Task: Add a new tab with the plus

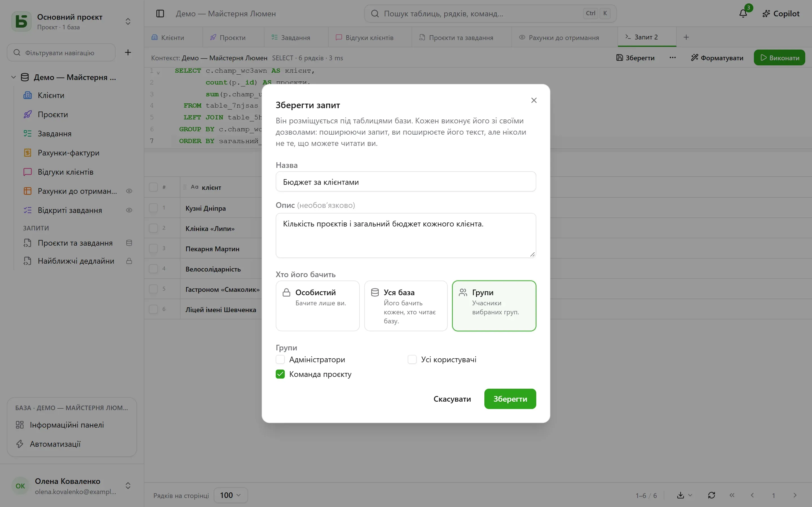Action: 686,37
